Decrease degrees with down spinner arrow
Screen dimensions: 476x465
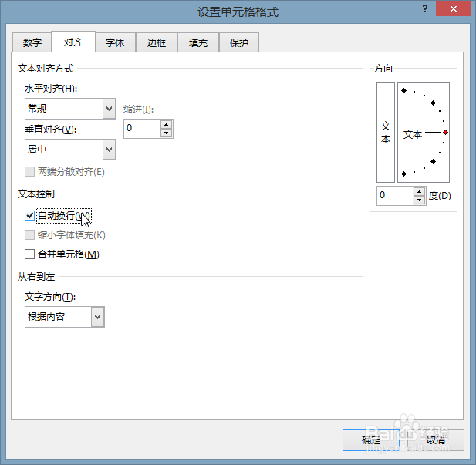(419, 200)
